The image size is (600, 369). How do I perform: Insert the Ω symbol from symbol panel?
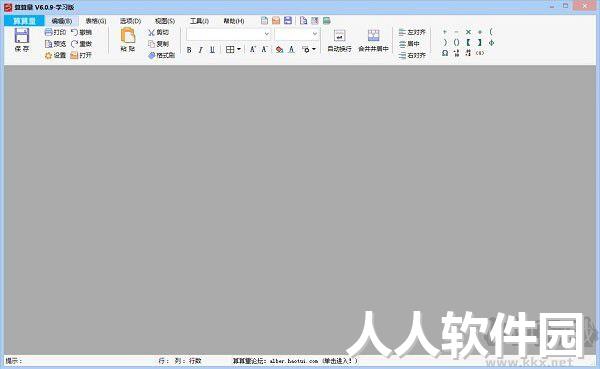coord(445,53)
